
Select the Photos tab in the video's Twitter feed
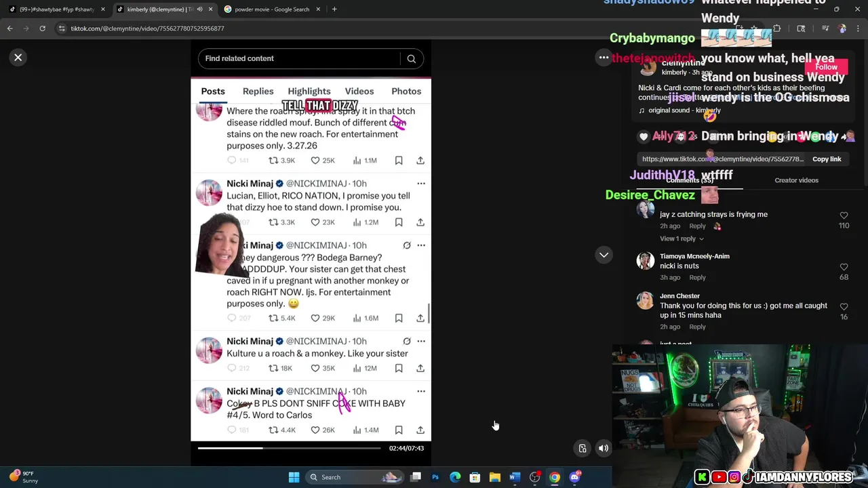tap(406, 91)
